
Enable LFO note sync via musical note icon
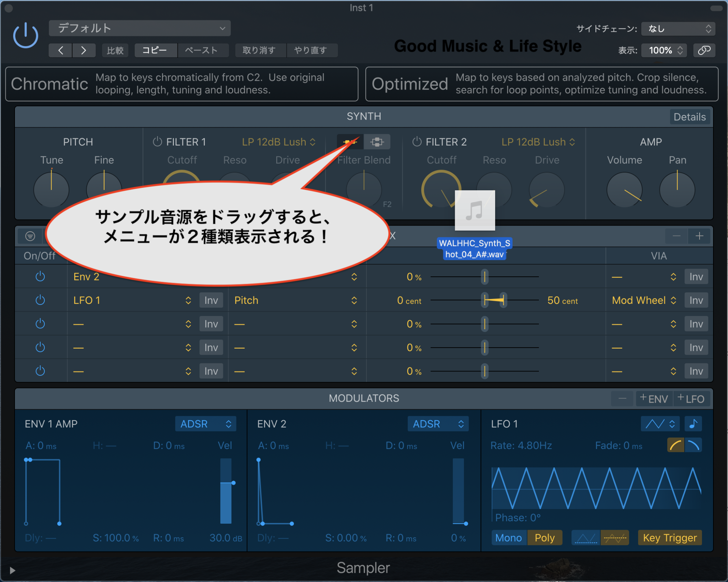693,424
